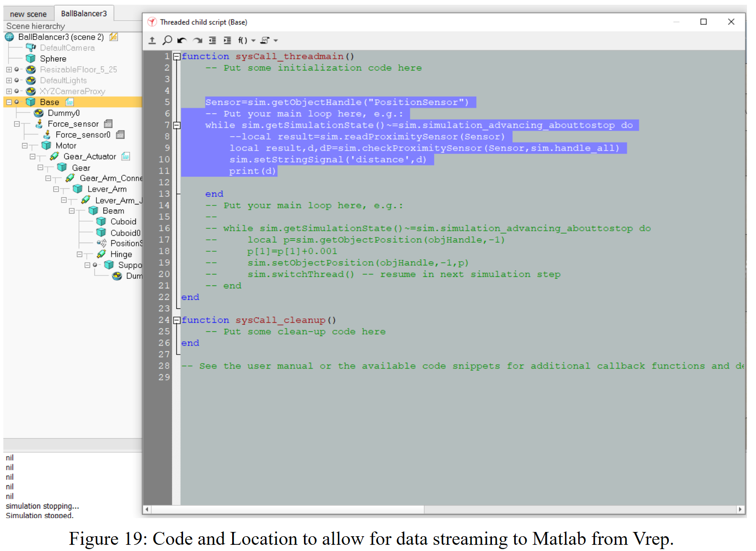Fold the sysCall_threadmain function at line 1
This screenshot has height=551, width=756.
[177, 57]
